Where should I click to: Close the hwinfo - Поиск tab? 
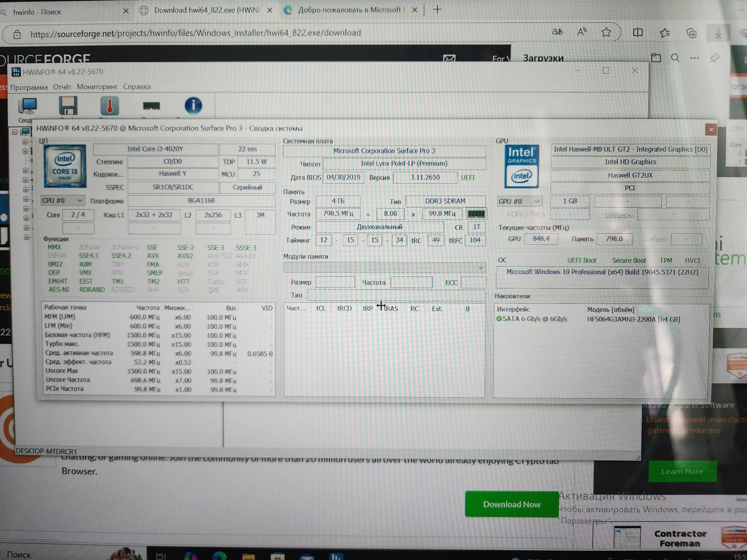point(126,11)
